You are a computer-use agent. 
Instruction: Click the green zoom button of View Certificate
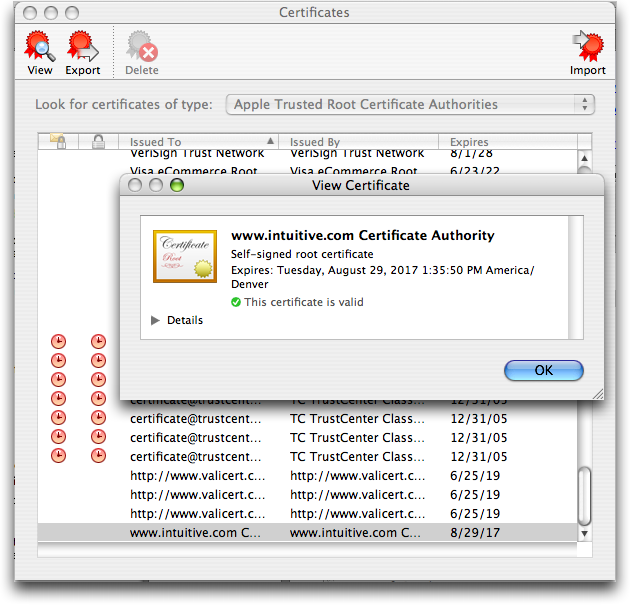point(177,185)
